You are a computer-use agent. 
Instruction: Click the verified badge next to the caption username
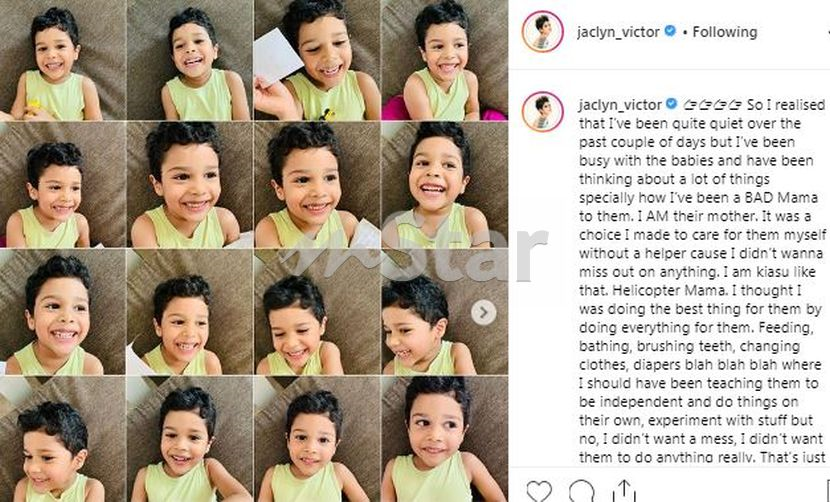(671, 104)
